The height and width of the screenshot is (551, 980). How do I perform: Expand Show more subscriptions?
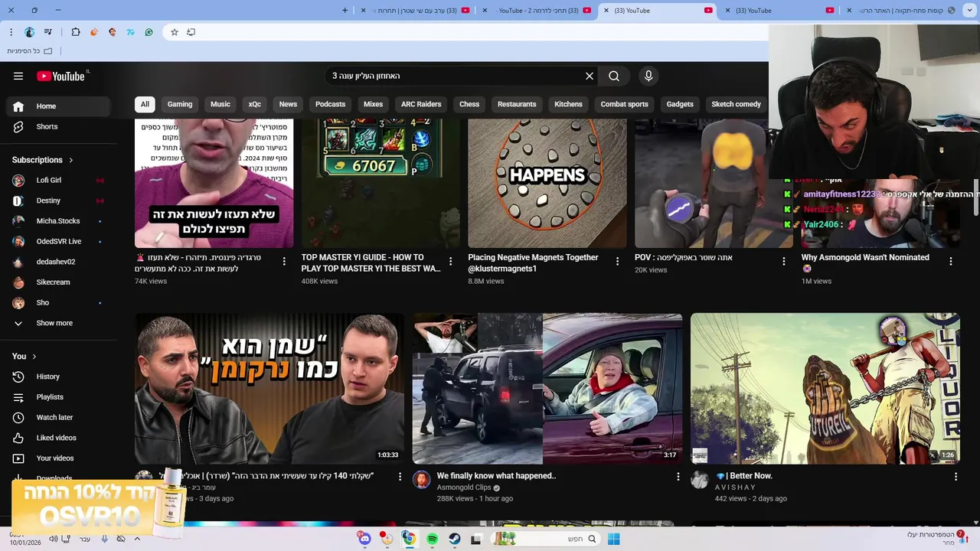(x=59, y=323)
